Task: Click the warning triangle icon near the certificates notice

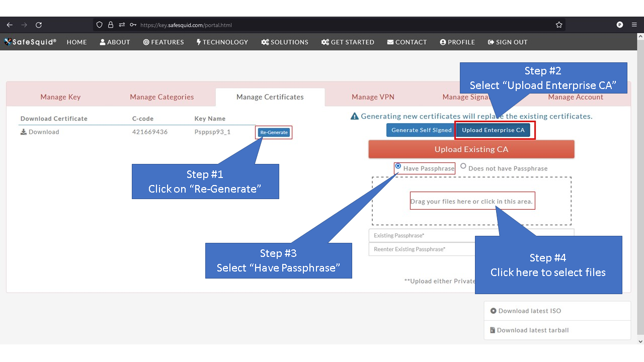Action: point(355,116)
